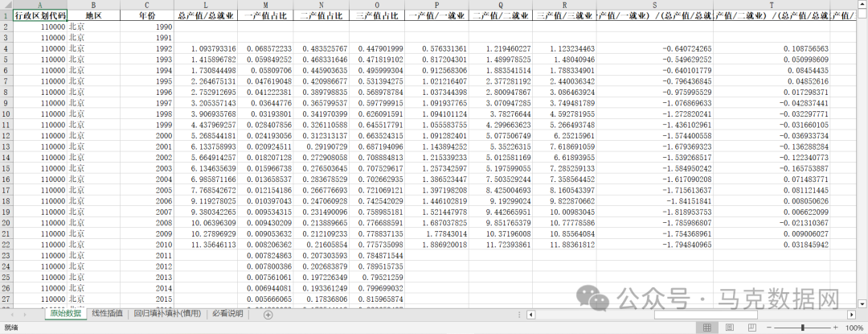Zoom out with the minus icon
The height and width of the screenshot is (334, 868).
(x=768, y=328)
